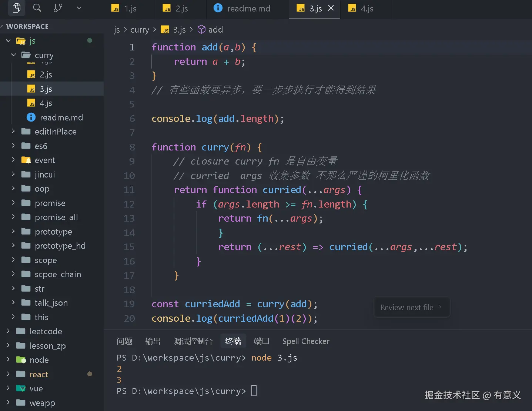Screen dimensions: 532x411
Task: Click the add symbol in the breadcrumb
Action: click(x=215, y=30)
